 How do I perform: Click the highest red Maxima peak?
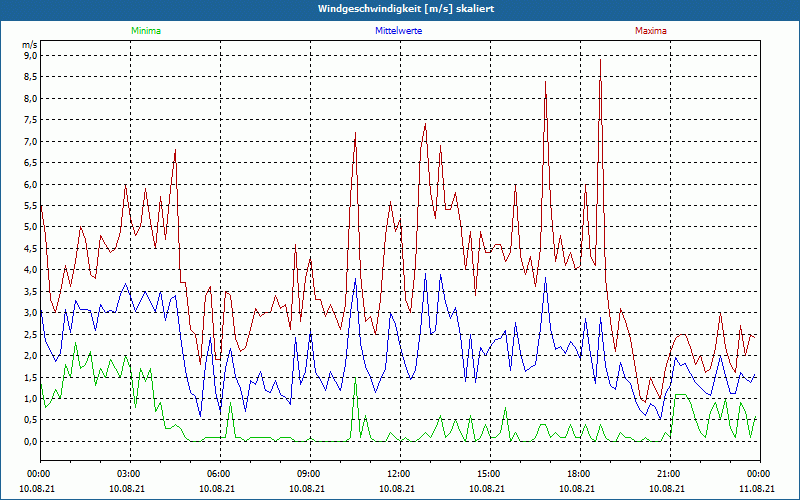[600, 60]
